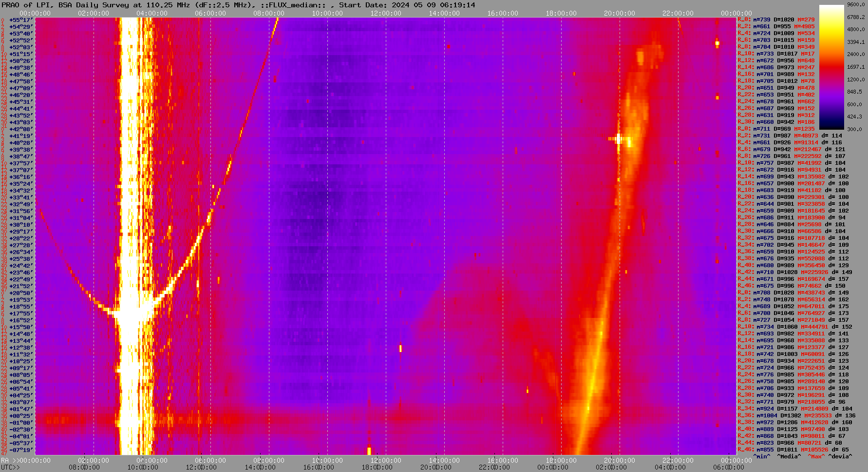Click the 6788.2 color scale value
Image resolution: width=868 pixels, height=472 pixels.
coord(856,17)
